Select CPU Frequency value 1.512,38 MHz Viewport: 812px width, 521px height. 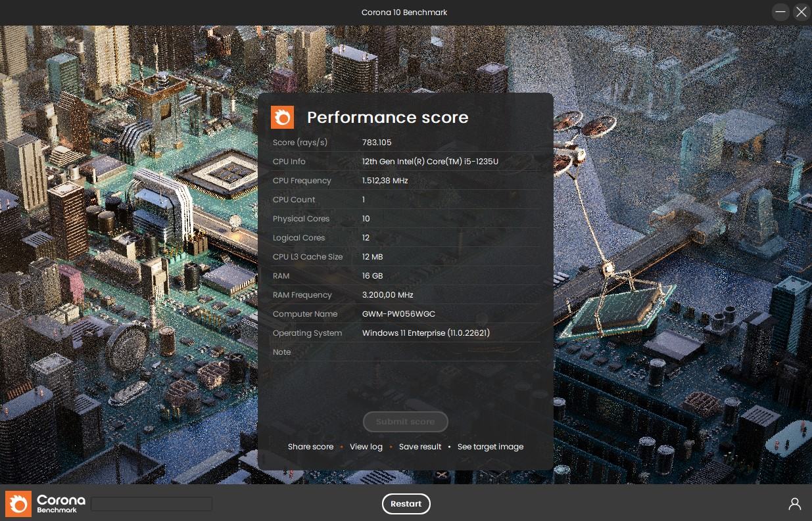pos(385,181)
